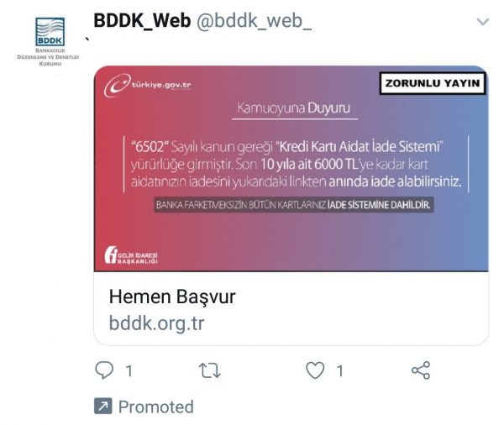The width and height of the screenshot is (504, 425).
Task: Click the Kredi Kartı Aidat İade announcement text
Action: tap(296, 164)
